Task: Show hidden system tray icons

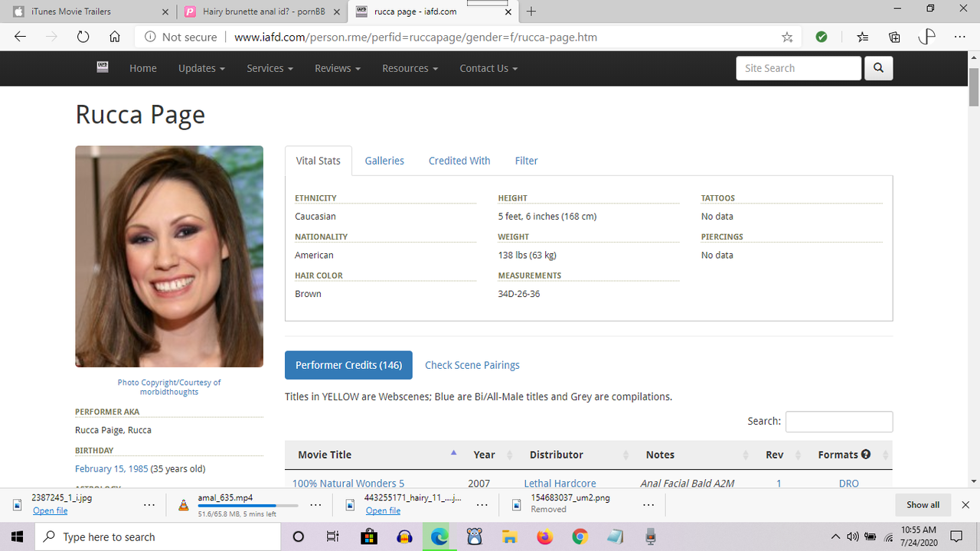Action: click(x=835, y=536)
